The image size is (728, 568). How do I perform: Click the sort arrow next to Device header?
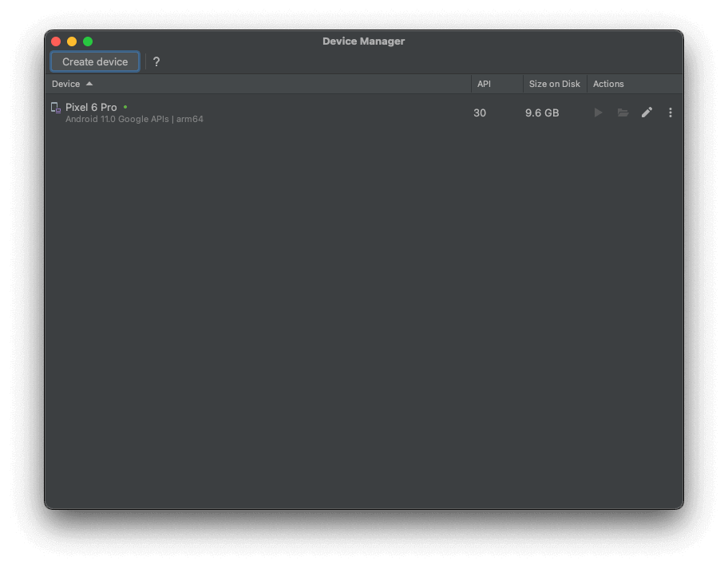coord(88,84)
